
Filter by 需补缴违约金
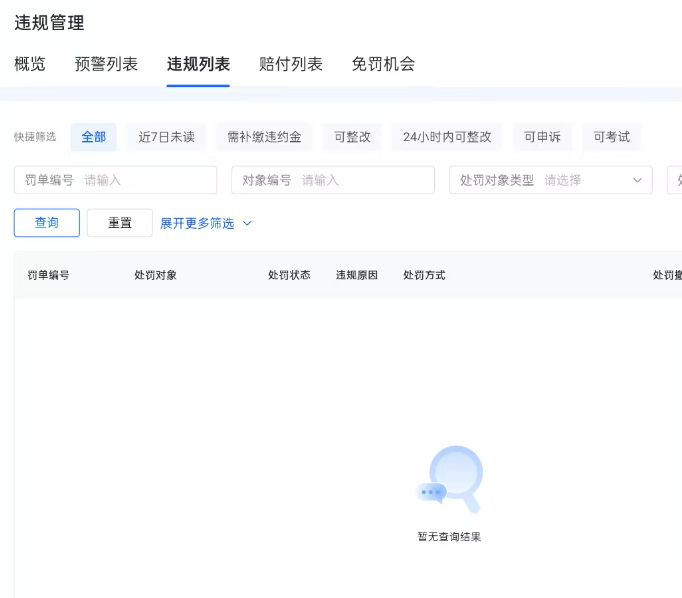[x=264, y=137]
